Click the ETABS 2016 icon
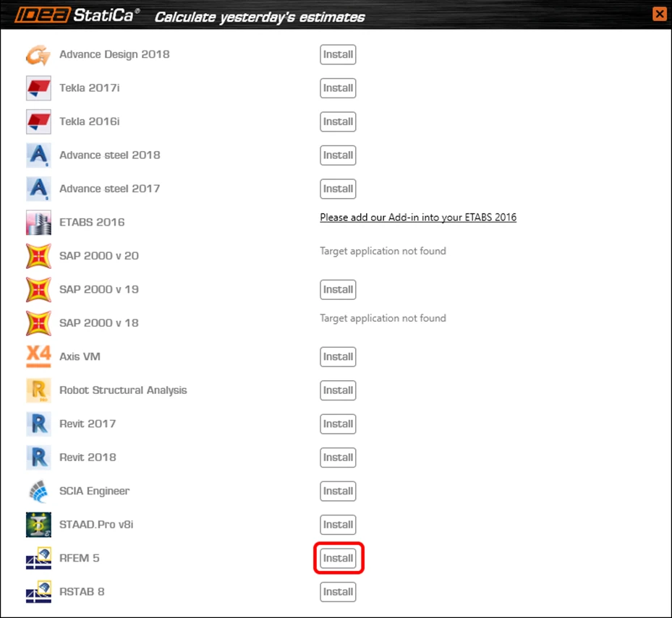The image size is (672, 618). tap(38, 223)
